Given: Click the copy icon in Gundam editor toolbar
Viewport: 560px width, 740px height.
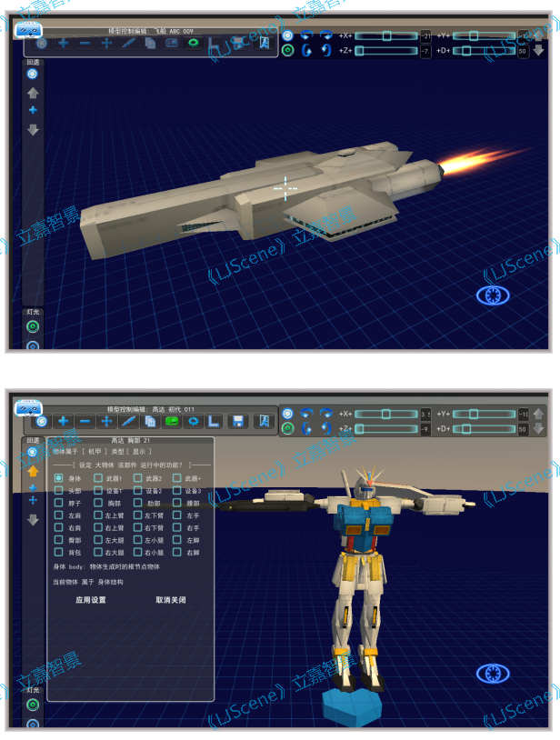Looking at the screenshot, I should [x=150, y=421].
